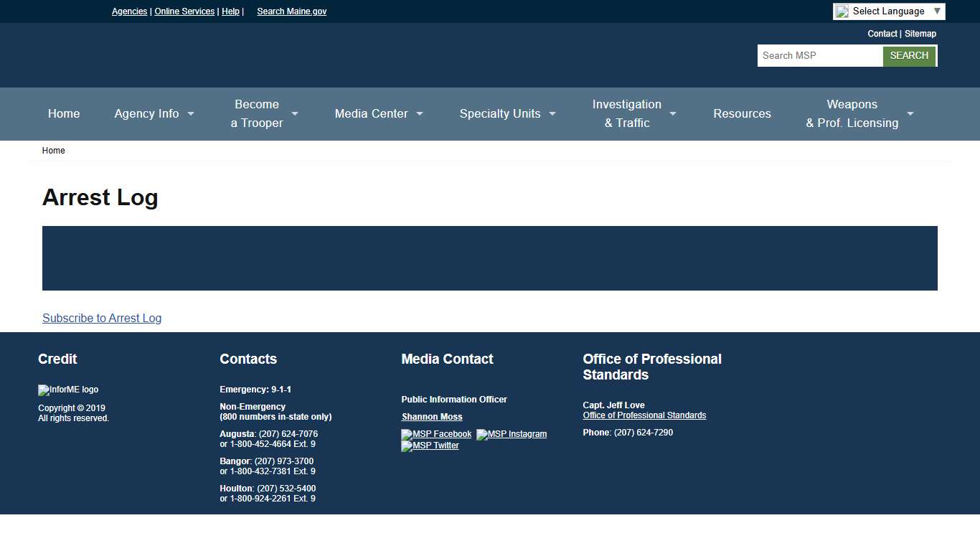The height and width of the screenshot is (551, 980).
Task: Select Home in the navigation bar
Action: [64, 113]
